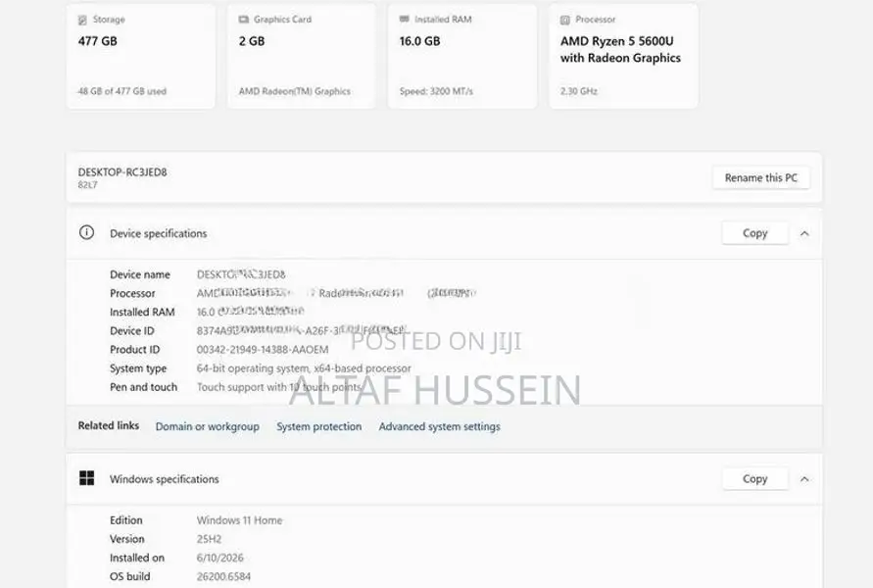The image size is (873, 588).
Task: Select the Device specifications heading
Action: pos(158,233)
